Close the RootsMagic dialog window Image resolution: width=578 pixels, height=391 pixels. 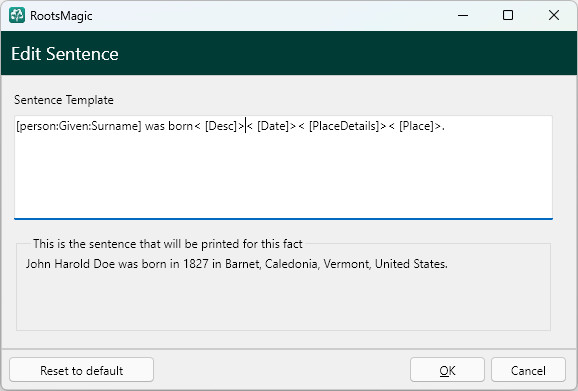(x=554, y=15)
